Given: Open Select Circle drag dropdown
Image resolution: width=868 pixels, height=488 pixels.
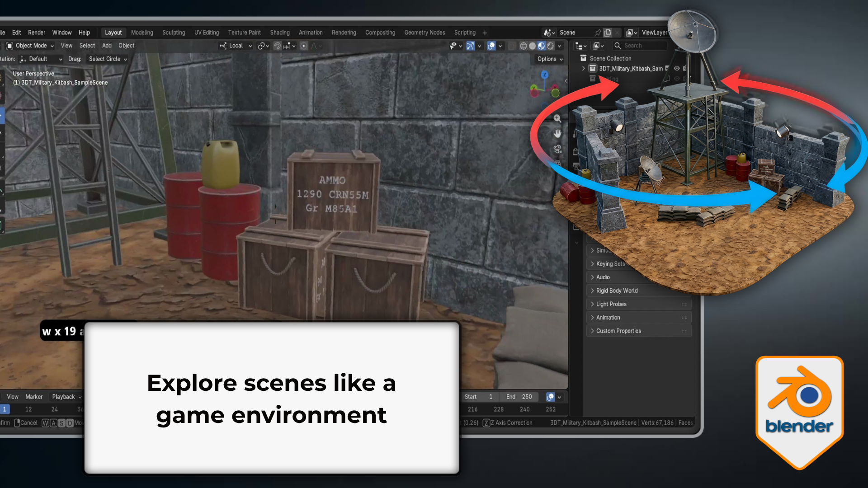Looking at the screenshot, I should pos(108,59).
